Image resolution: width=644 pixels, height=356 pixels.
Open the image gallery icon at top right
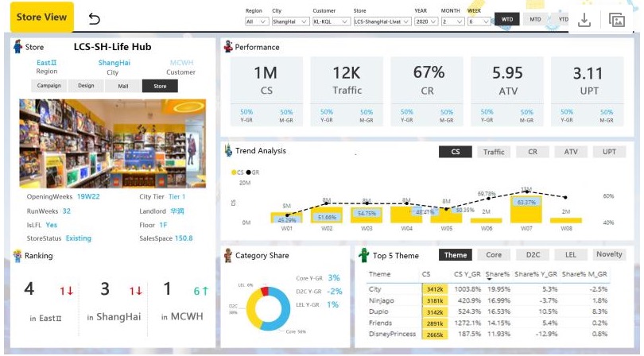[616, 20]
